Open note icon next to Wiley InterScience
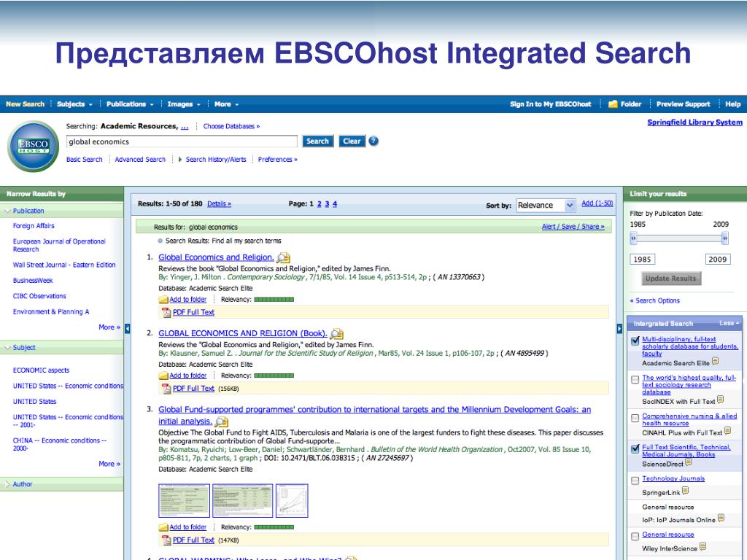Image resolution: width=747 pixels, height=560 pixels. pyautogui.click(x=703, y=547)
